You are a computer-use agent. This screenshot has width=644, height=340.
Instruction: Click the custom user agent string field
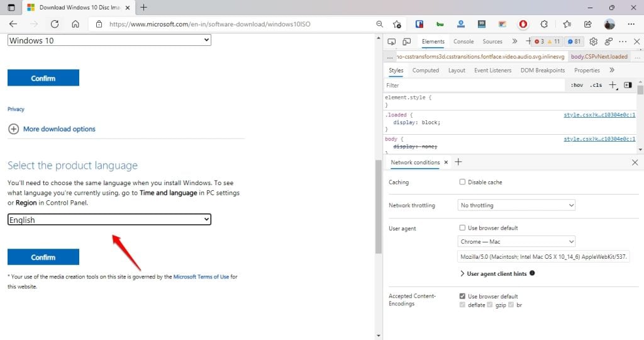click(543, 256)
